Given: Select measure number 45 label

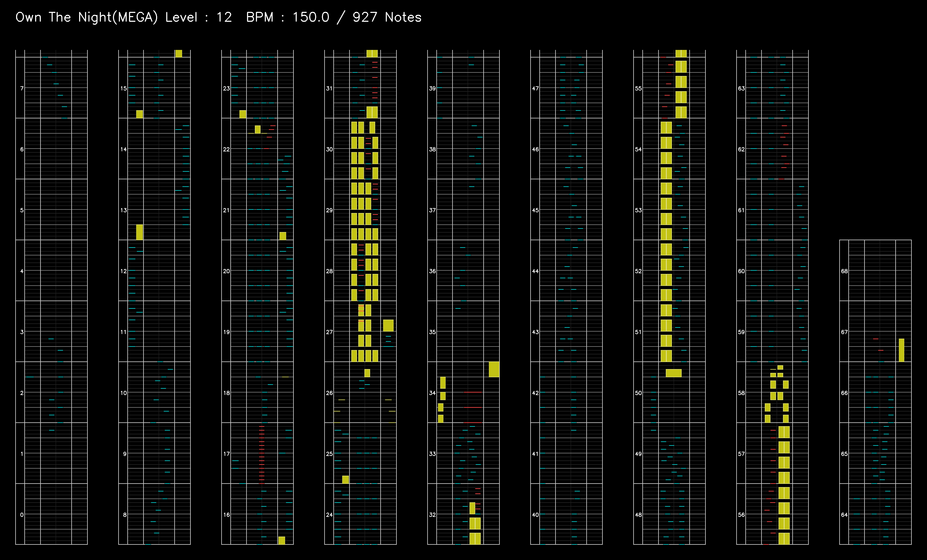Looking at the screenshot, I should [536, 210].
